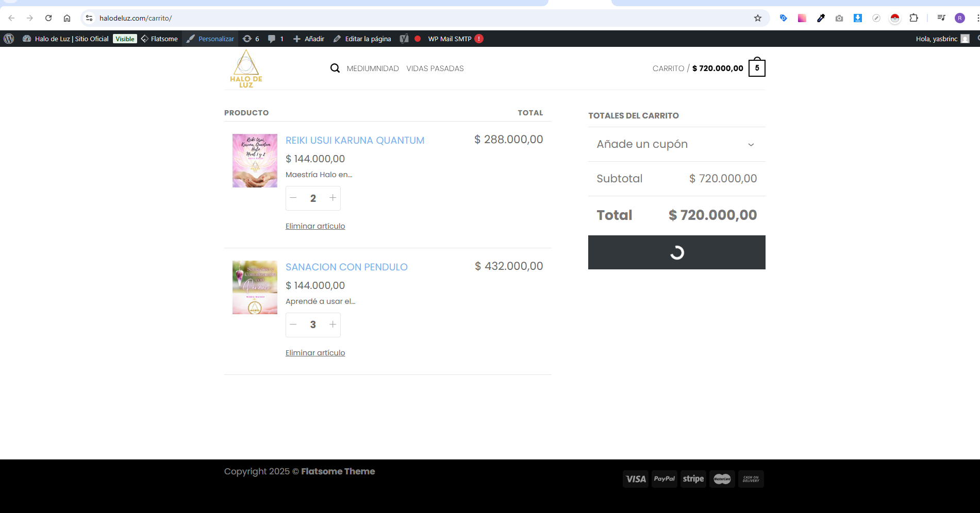
Task: Click the Flatsome Theme footer text
Action: (338, 471)
